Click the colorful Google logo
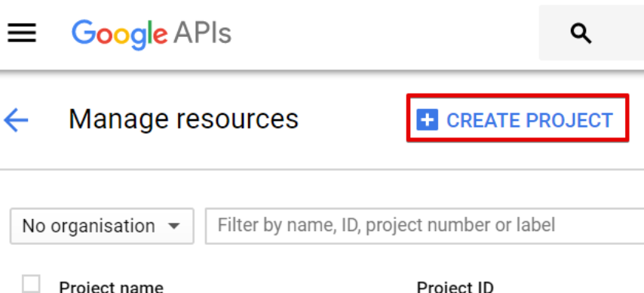644x293 pixels. point(119,35)
